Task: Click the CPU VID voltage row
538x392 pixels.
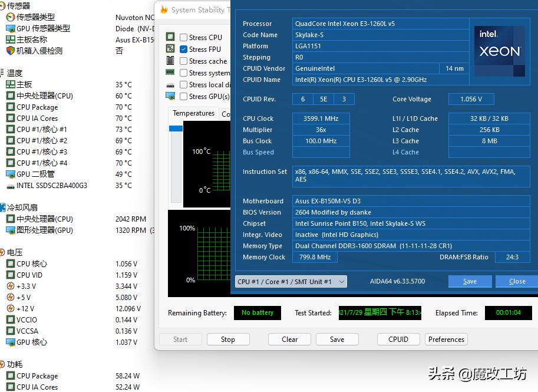Action: click(x=72, y=275)
